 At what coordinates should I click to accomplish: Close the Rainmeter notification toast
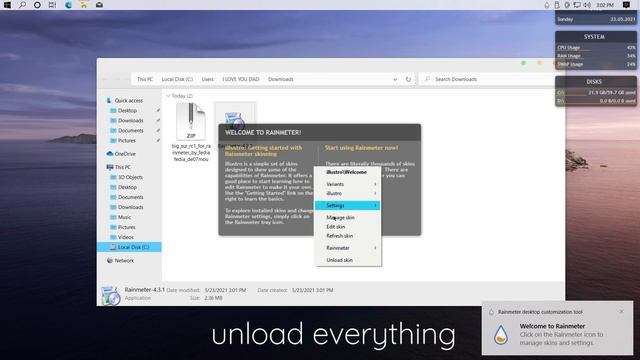point(621,311)
